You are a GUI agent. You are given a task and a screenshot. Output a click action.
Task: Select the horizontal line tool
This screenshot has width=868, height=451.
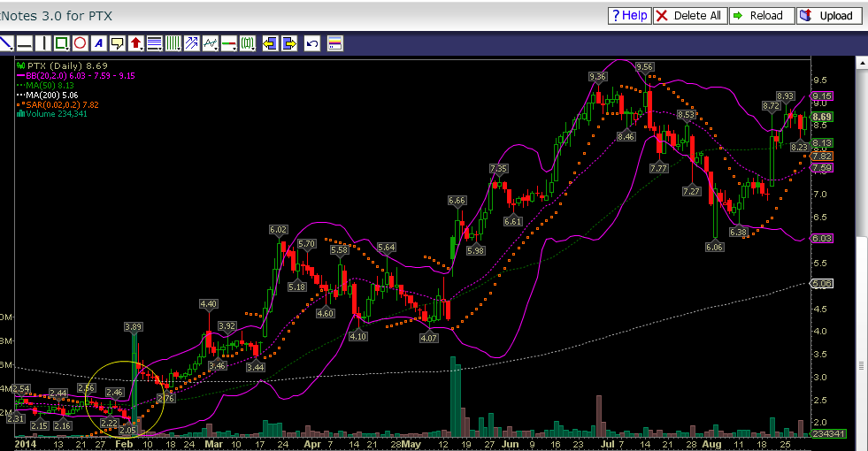25,42
